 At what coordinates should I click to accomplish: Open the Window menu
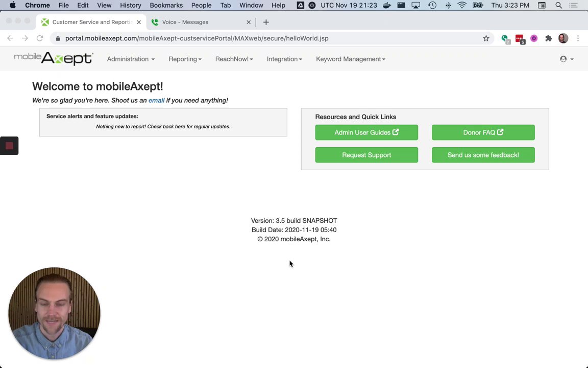point(251,5)
